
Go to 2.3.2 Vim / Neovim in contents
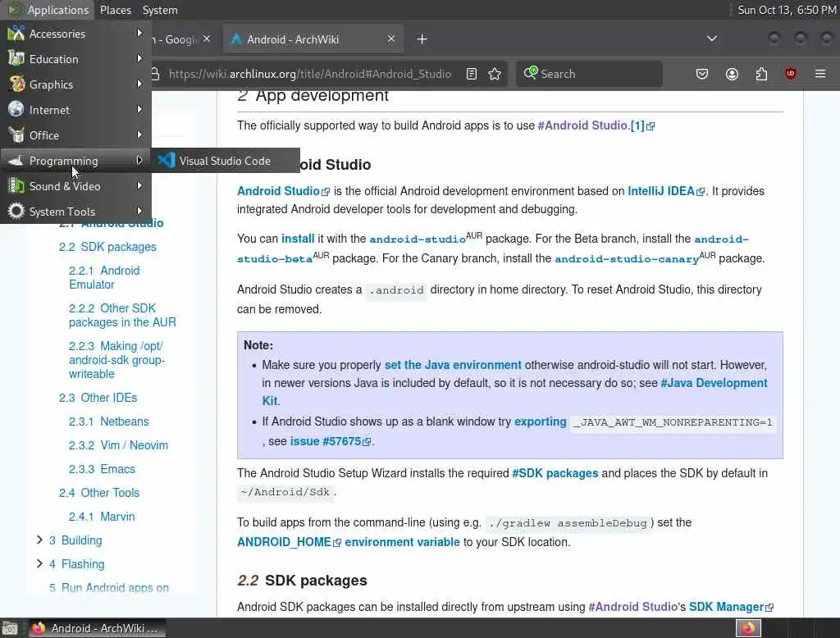(x=118, y=445)
